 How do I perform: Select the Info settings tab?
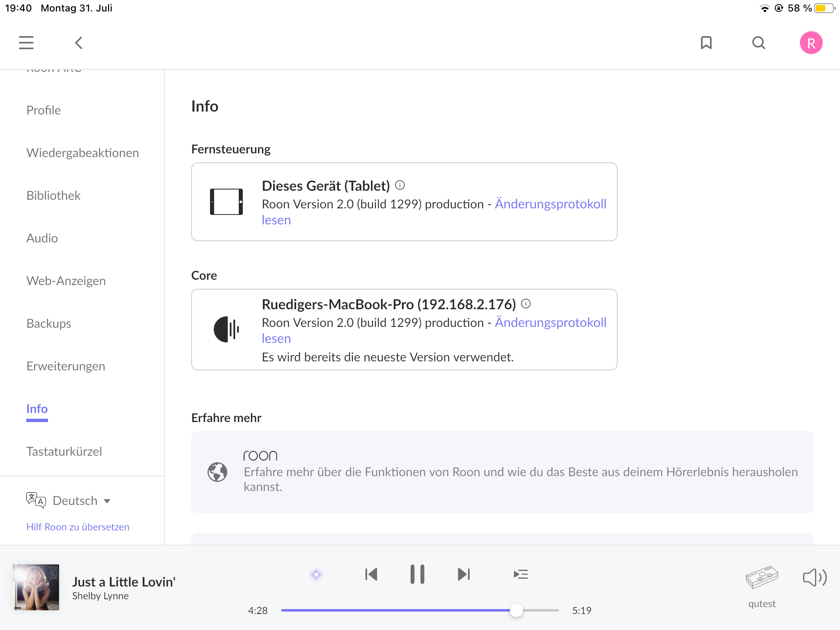point(37,409)
